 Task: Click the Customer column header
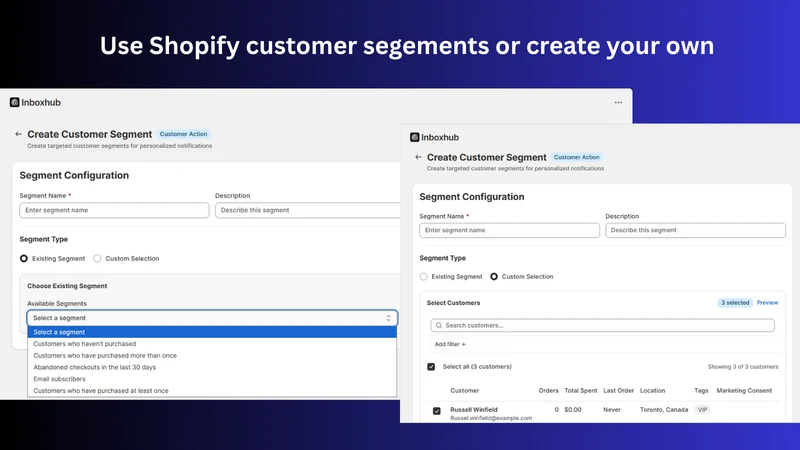point(465,391)
